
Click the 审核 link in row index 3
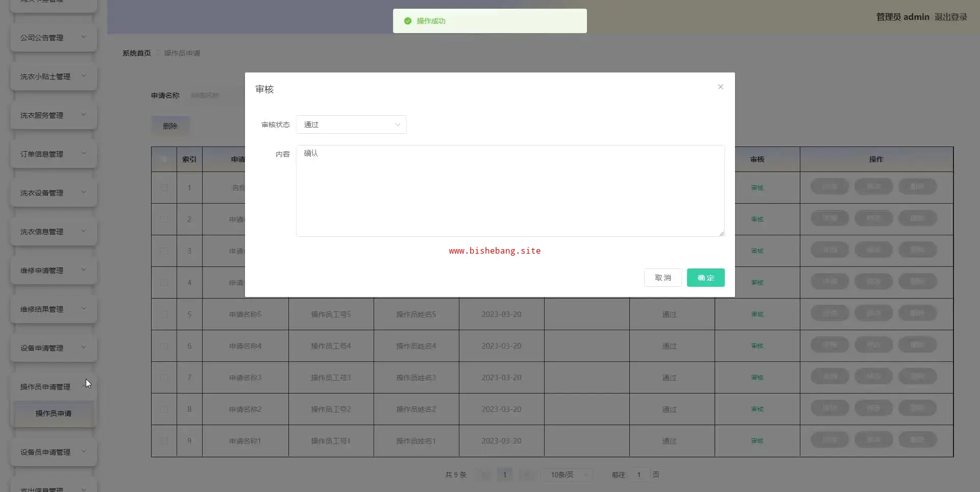click(x=757, y=251)
